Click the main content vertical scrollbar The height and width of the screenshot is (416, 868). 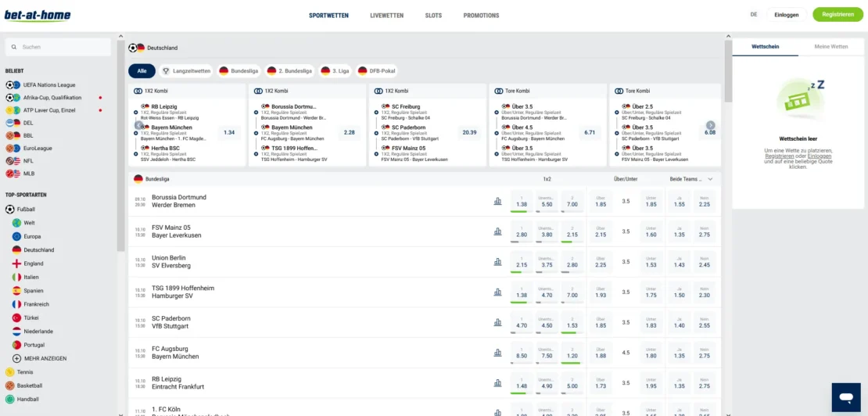[728, 71]
